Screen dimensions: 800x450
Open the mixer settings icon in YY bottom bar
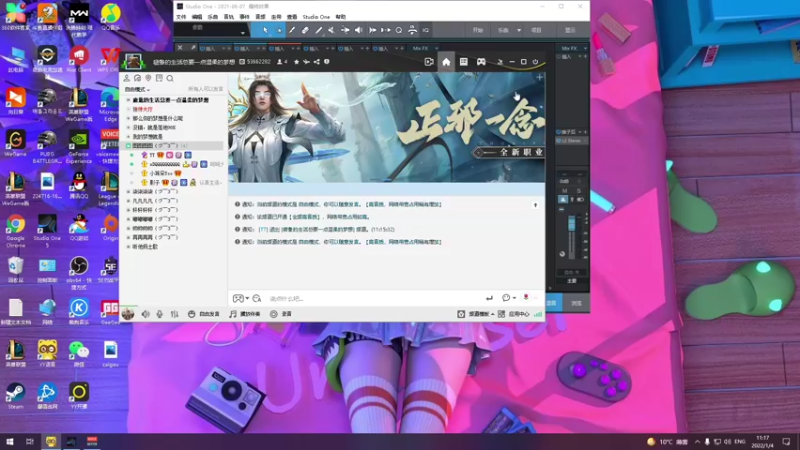click(174, 314)
